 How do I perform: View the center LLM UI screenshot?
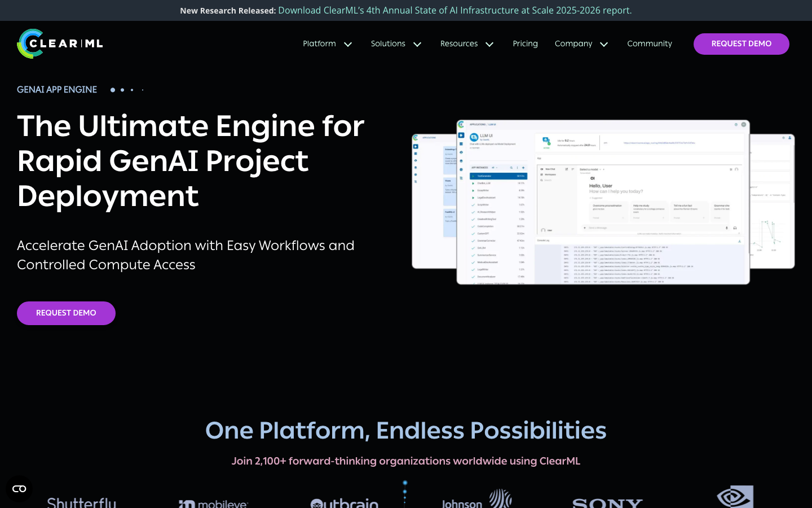(x=603, y=202)
